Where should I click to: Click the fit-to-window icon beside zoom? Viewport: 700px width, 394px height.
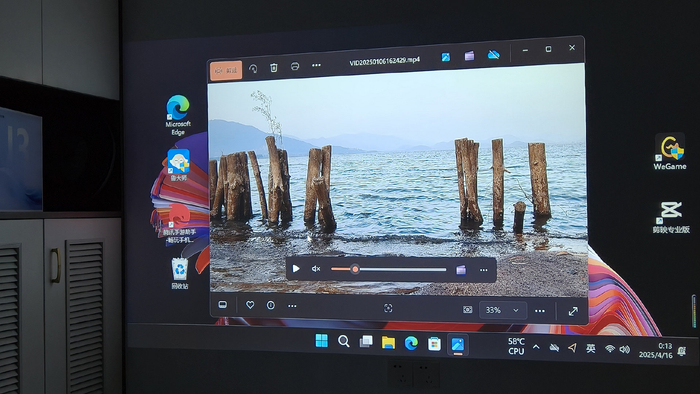coord(467,309)
